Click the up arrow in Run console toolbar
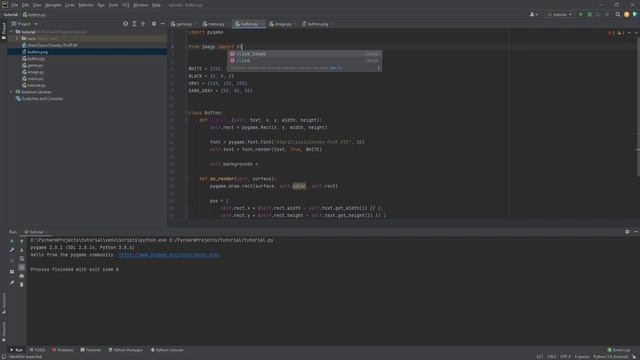Viewport: 640px width, 360px height. tap(22, 241)
